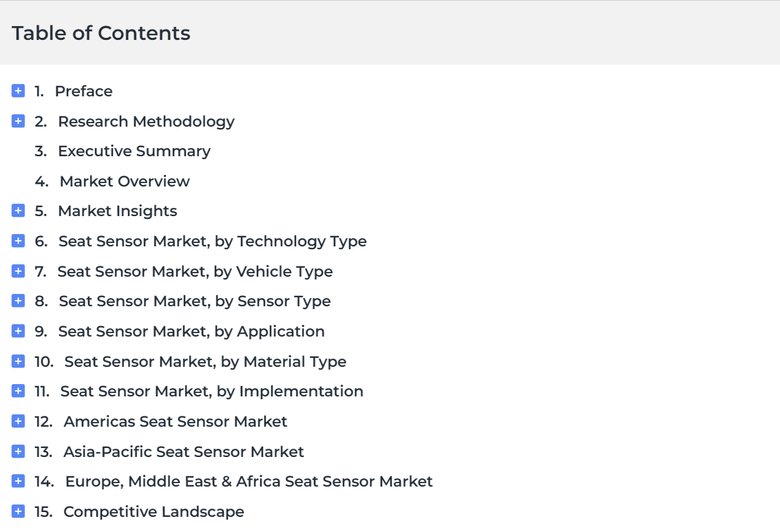Expand Europe, Middle East & Africa plus icon
The image size is (780, 532).
(19, 481)
